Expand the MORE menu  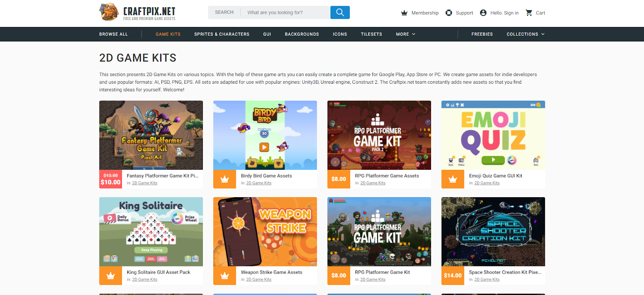(x=405, y=34)
